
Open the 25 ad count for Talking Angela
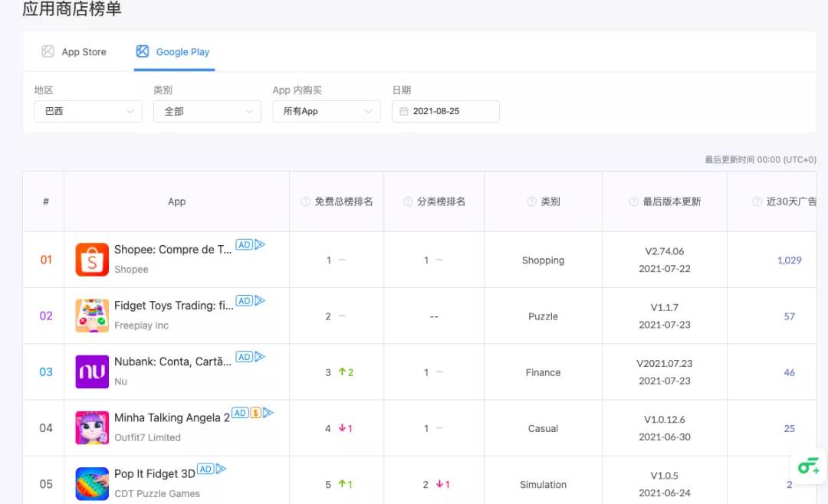(790, 428)
